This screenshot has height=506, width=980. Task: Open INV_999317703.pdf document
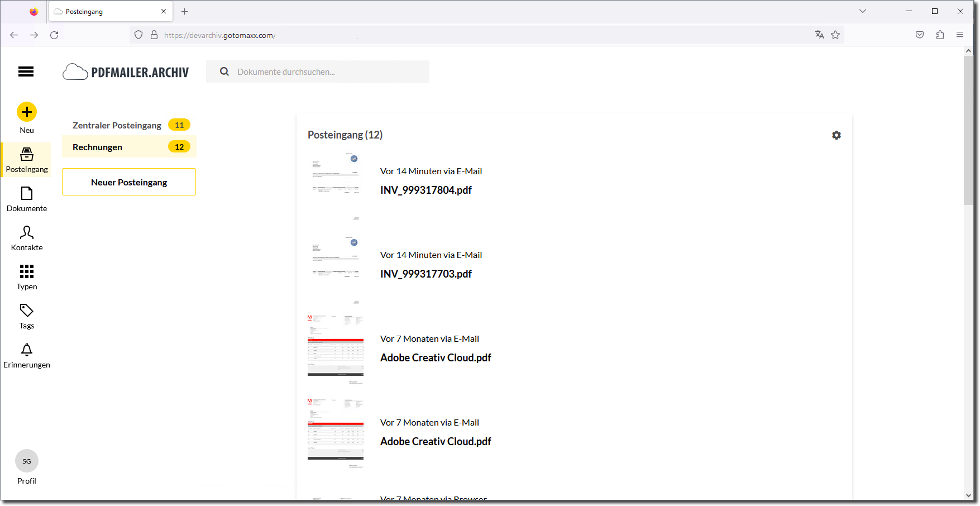coord(426,274)
